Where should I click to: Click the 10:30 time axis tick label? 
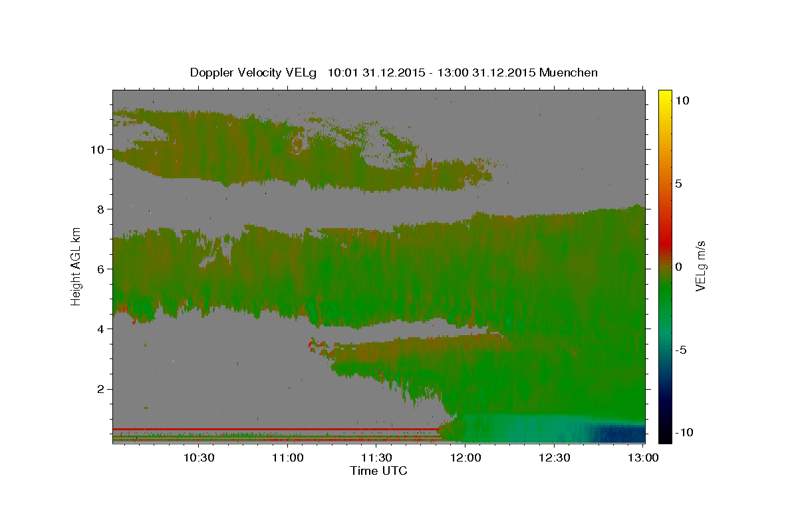(x=199, y=458)
